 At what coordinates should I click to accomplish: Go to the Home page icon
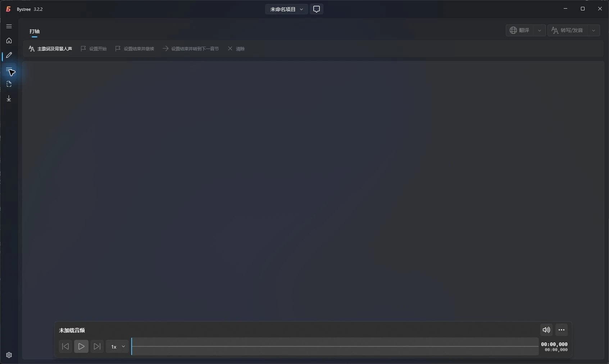click(9, 41)
